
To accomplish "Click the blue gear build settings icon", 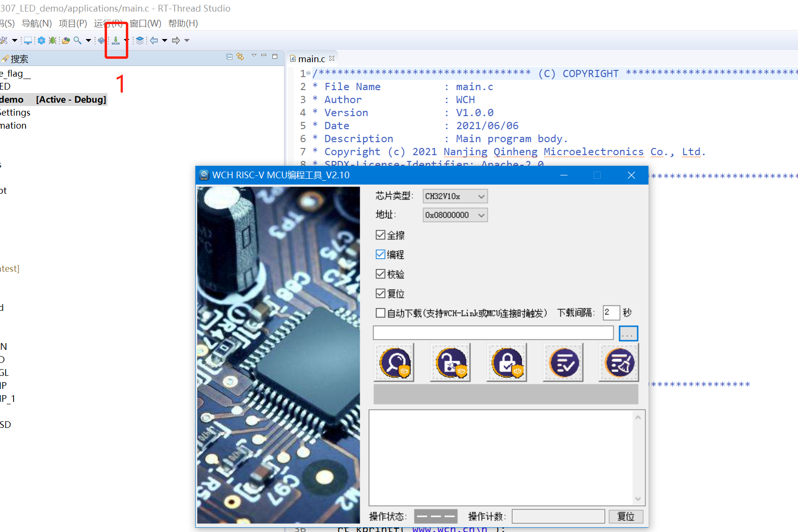I will (x=41, y=40).
